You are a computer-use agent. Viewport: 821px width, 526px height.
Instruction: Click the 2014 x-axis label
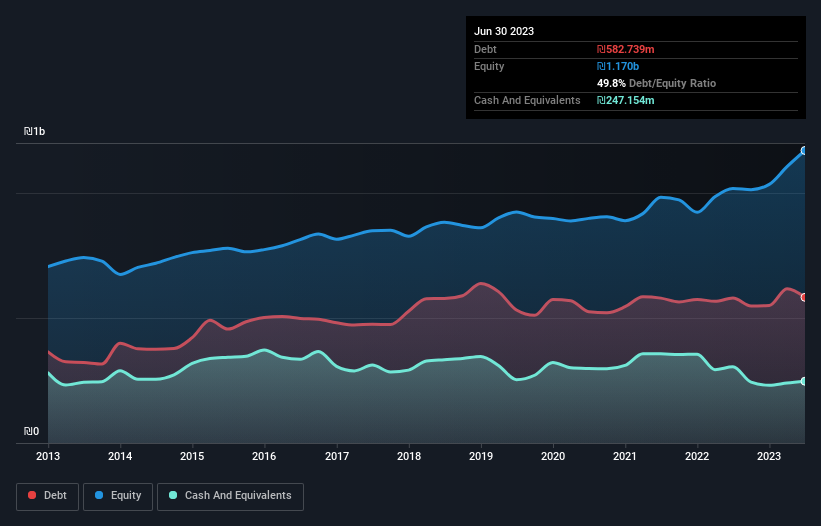[x=120, y=456]
